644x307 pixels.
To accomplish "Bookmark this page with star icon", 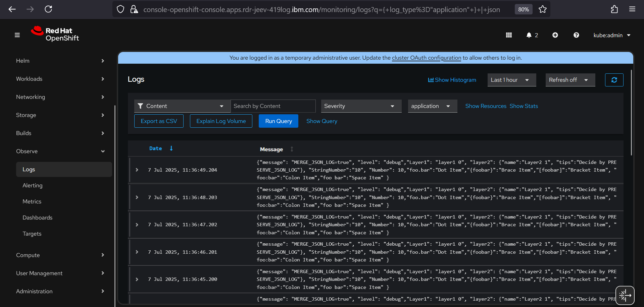I will [542, 9].
